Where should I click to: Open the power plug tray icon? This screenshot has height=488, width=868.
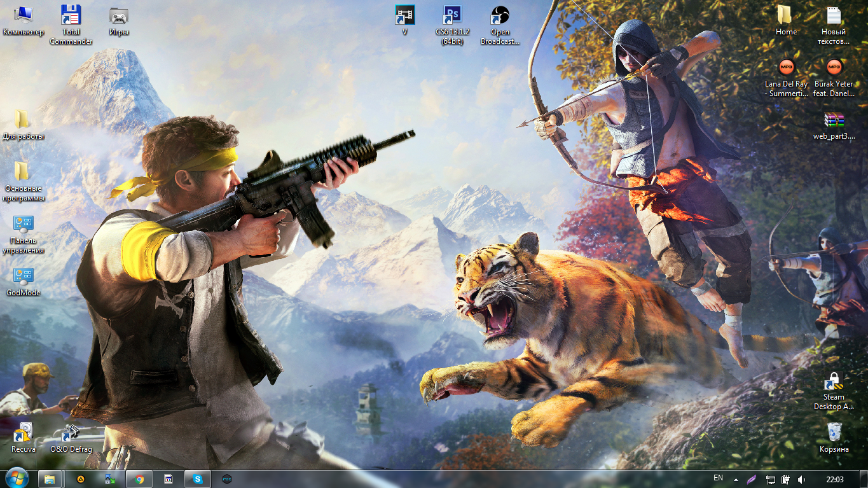click(x=785, y=480)
